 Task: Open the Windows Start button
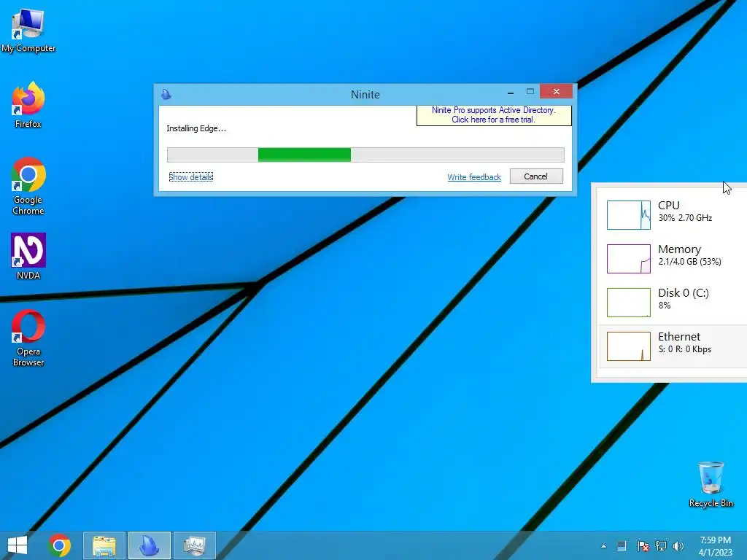(x=18, y=545)
